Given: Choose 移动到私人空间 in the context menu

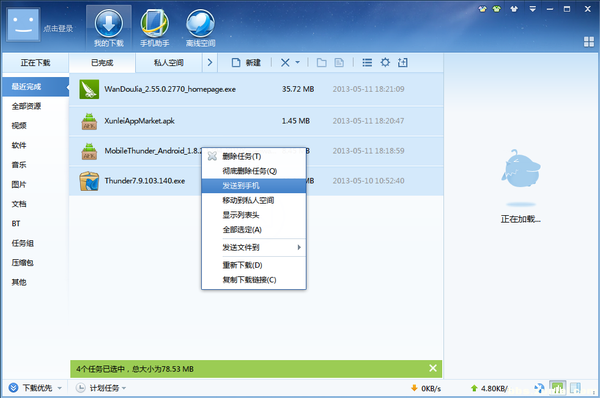Looking at the screenshot, I should click(254, 200).
